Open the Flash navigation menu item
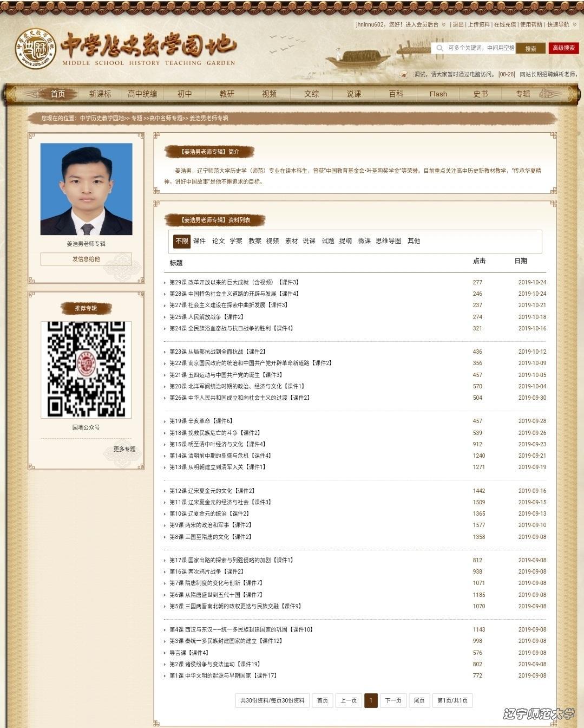This screenshot has height=728, width=584. pos(438,94)
